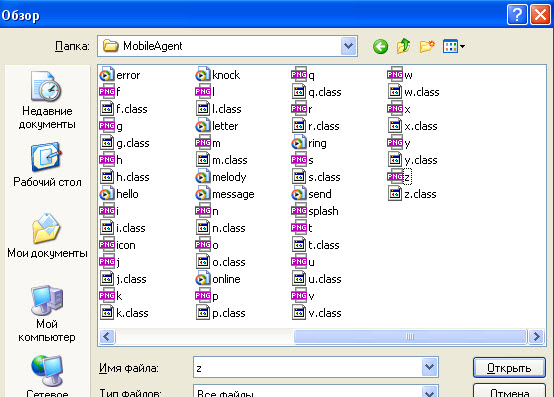Click the help question mark button

pos(517,15)
